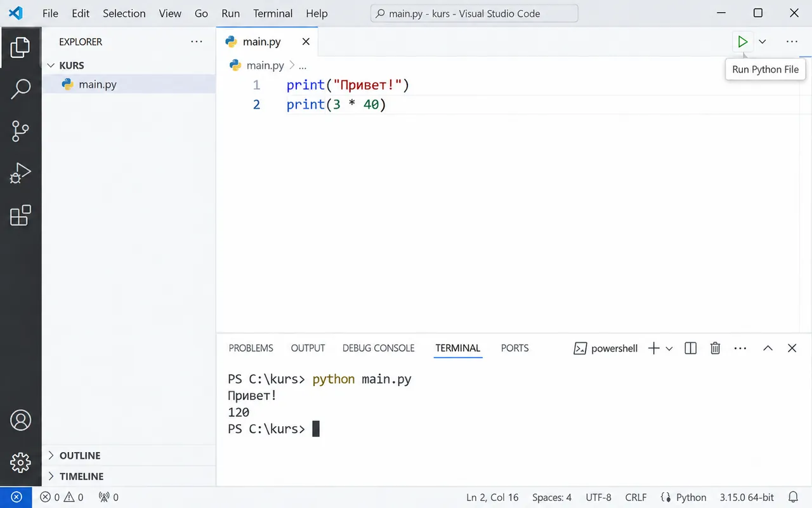Viewport: 812px width, 508px height.
Task: Open the Extensions view
Action: 20,215
